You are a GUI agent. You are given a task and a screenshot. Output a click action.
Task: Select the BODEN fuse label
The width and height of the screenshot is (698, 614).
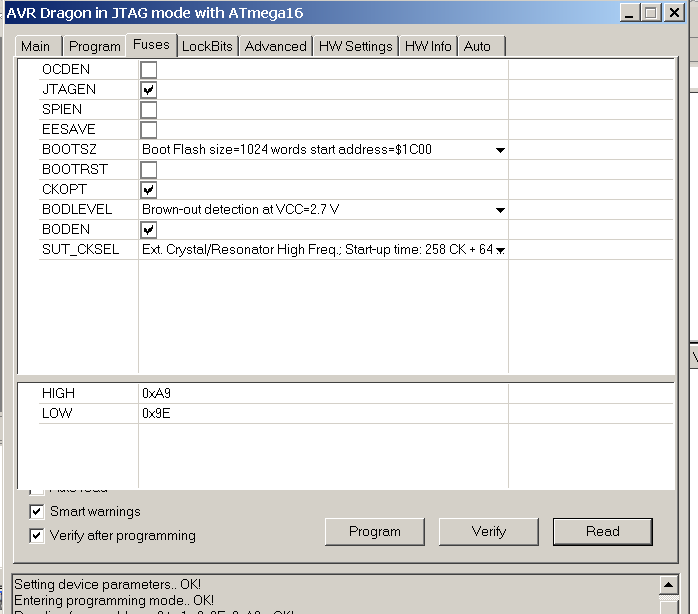(66, 230)
